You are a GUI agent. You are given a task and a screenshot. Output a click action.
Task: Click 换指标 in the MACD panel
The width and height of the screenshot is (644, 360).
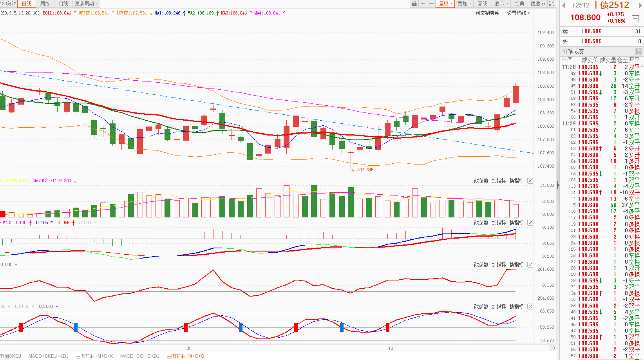[516, 223]
